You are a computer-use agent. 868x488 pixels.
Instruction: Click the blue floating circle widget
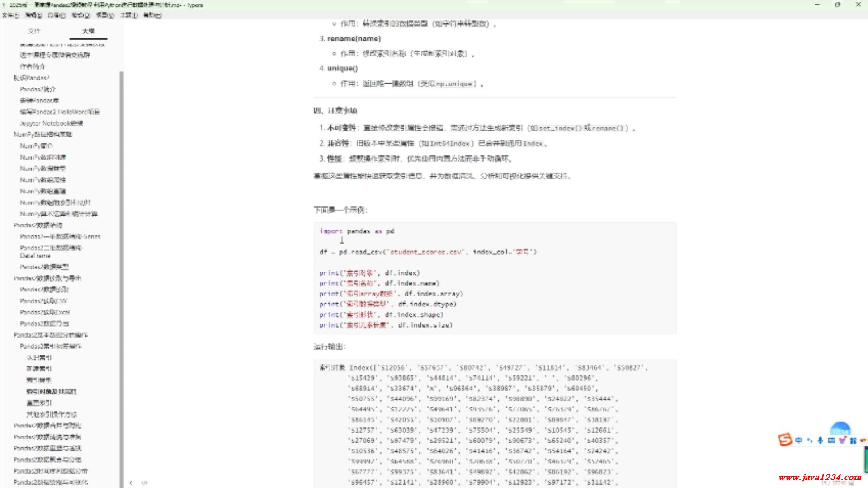[x=840, y=428]
